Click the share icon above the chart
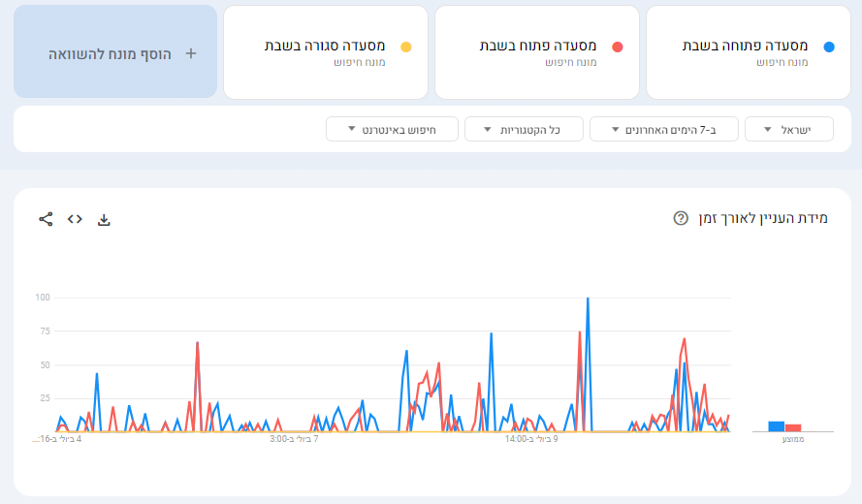 46,219
